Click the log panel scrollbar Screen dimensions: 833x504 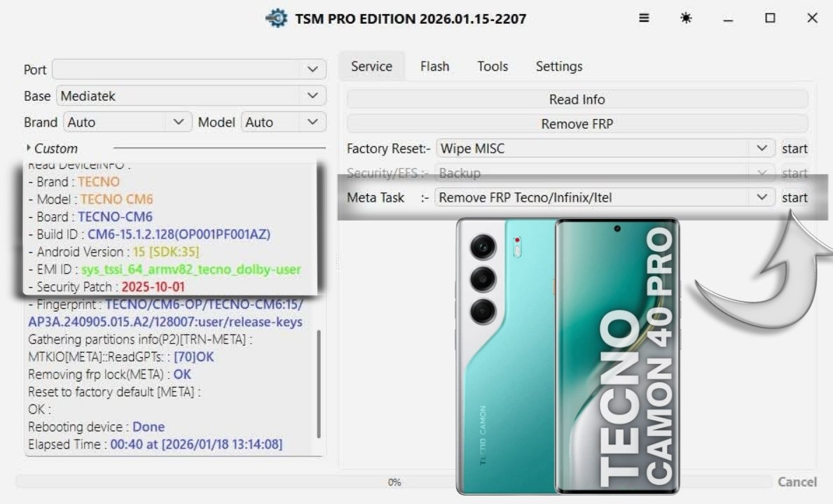(x=319, y=384)
